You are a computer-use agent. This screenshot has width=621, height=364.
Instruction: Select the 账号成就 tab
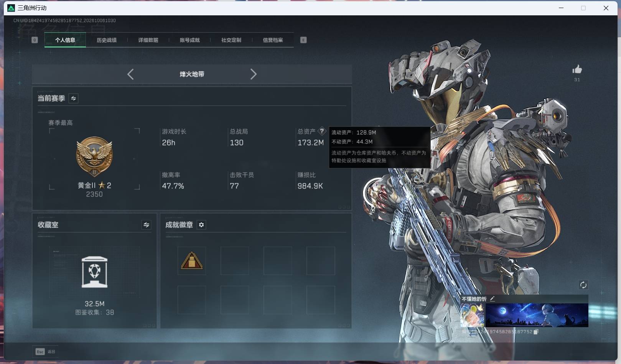189,40
